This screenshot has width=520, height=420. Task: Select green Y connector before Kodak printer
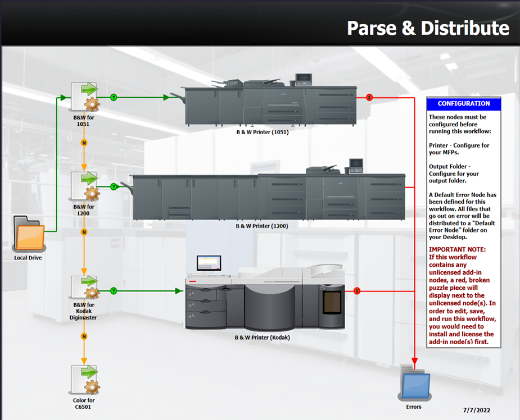114,291
